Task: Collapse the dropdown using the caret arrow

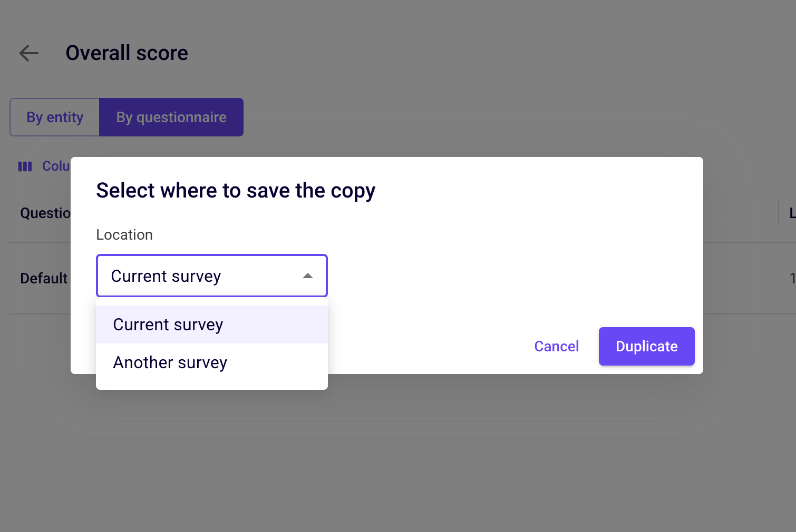Action: 308,276
